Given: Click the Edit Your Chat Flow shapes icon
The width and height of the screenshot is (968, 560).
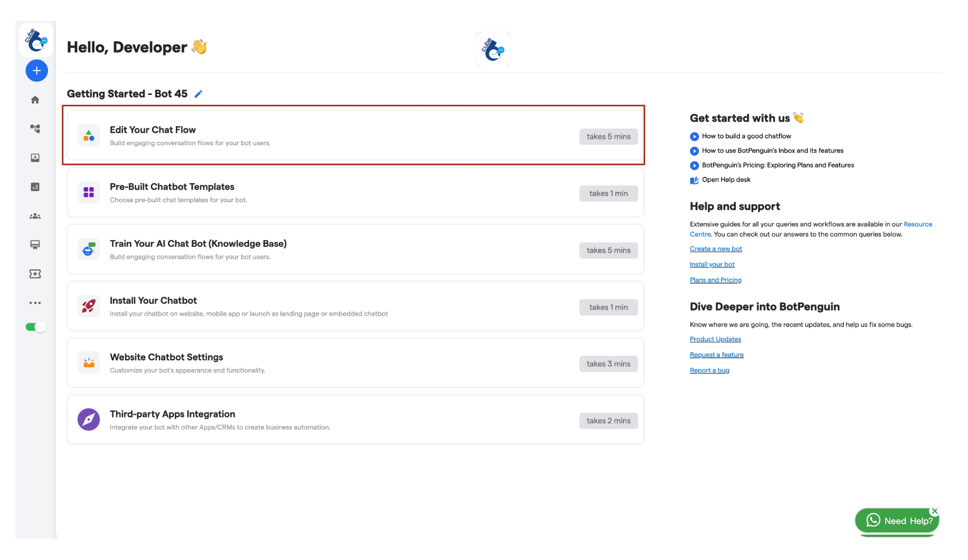Looking at the screenshot, I should click(x=89, y=136).
